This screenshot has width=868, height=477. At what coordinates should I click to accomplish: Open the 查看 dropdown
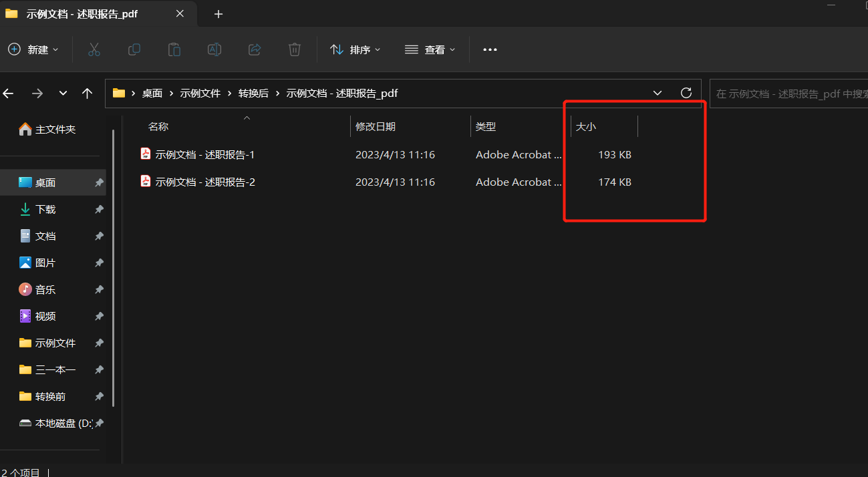point(430,49)
